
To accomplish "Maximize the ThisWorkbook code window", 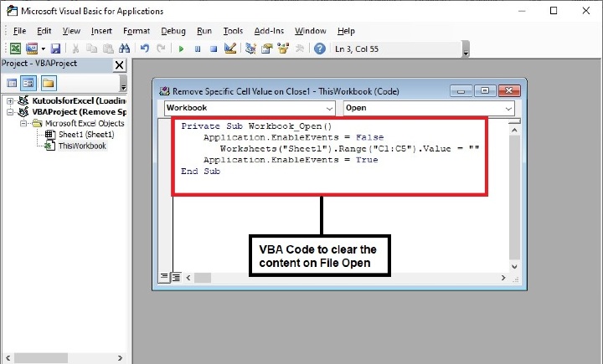I will [x=485, y=91].
